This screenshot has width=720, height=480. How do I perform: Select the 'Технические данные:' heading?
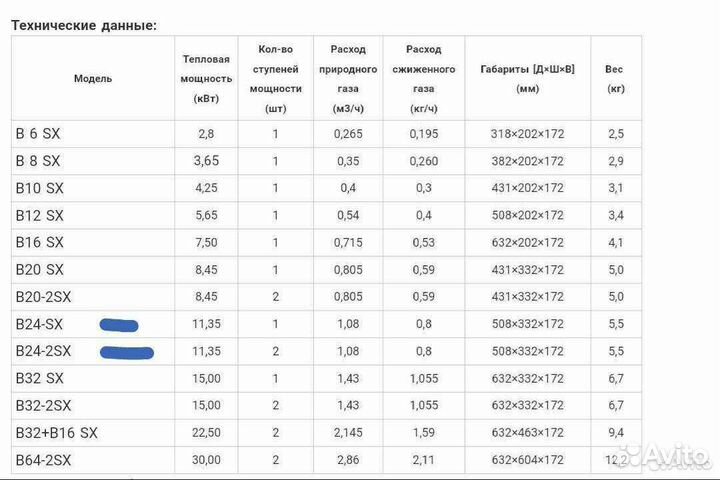pyautogui.click(x=84, y=26)
